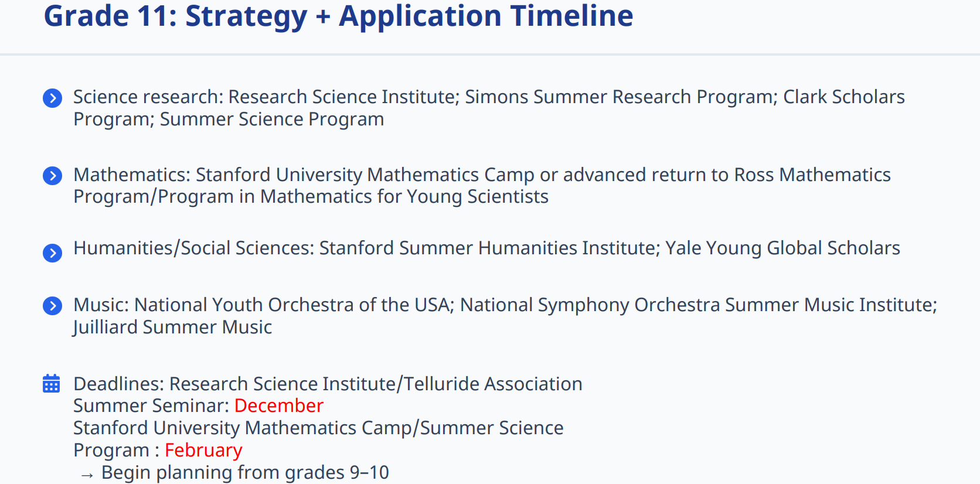
Task: Click the Clark Scholars text
Action: tap(843, 97)
